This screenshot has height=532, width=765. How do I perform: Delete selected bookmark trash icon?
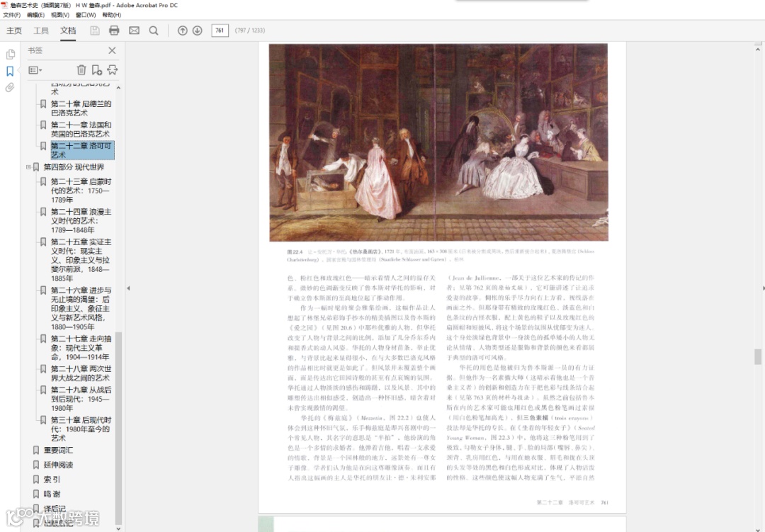[x=81, y=70]
